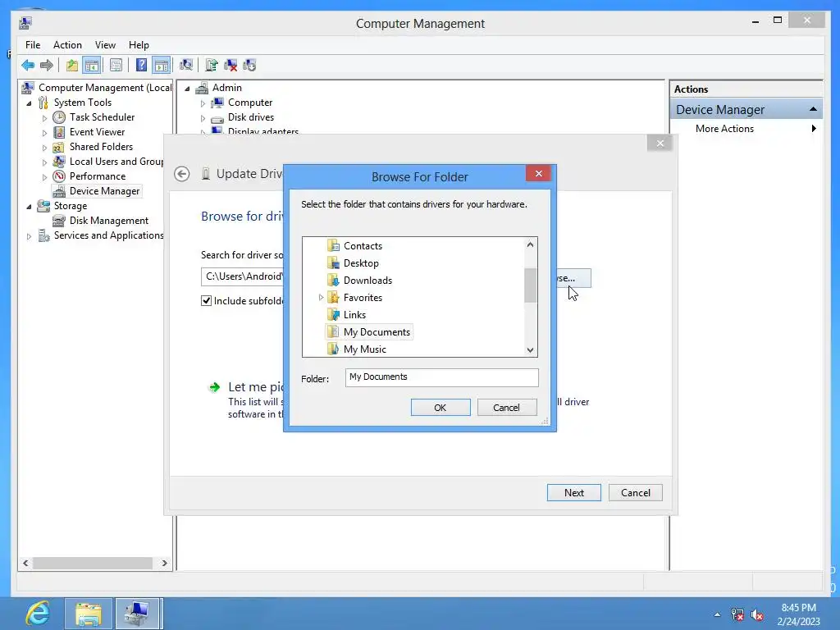This screenshot has width=840, height=630.
Task: Click the Performance icon in tree
Action: coord(59,176)
